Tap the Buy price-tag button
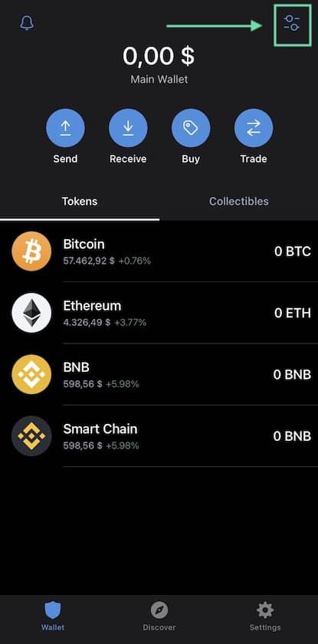This screenshot has width=318, height=644. pos(191,128)
